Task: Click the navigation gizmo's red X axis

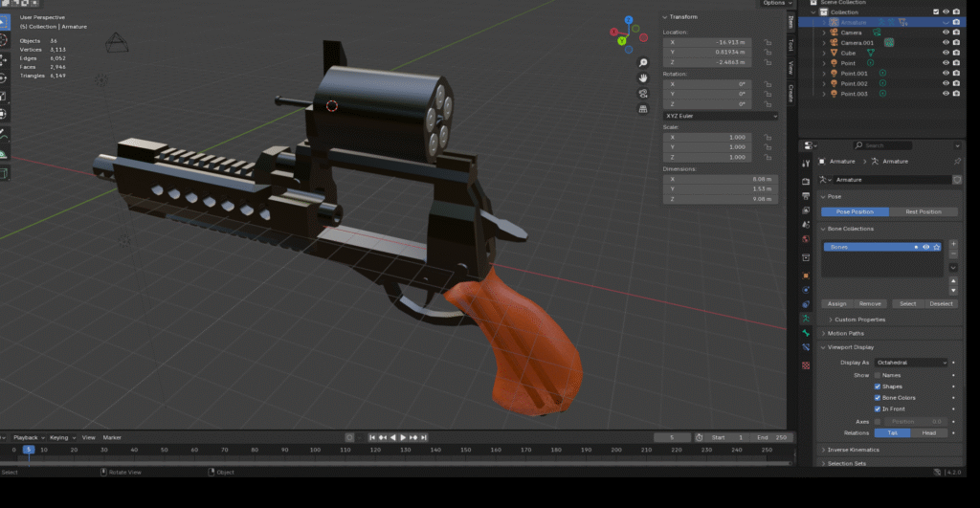Action: click(615, 33)
